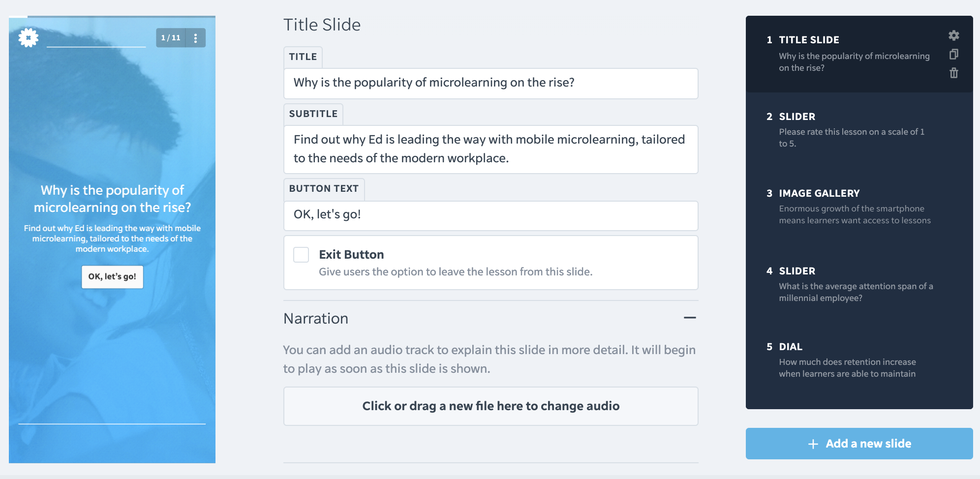Enable the Exit Button checkbox
Image resolution: width=980 pixels, height=479 pixels.
click(x=301, y=255)
